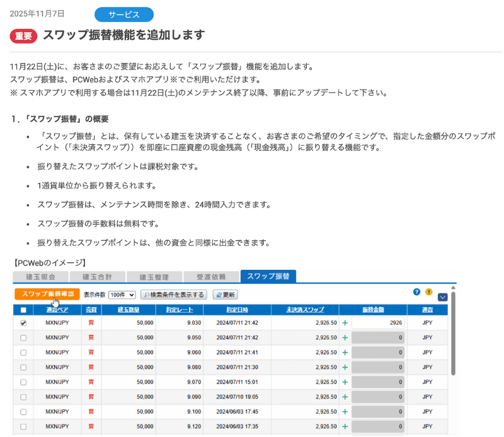Open the 受渡依頼 tab
Image resolution: width=504 pixels, height=437 pixels.
tap(211, 276)
